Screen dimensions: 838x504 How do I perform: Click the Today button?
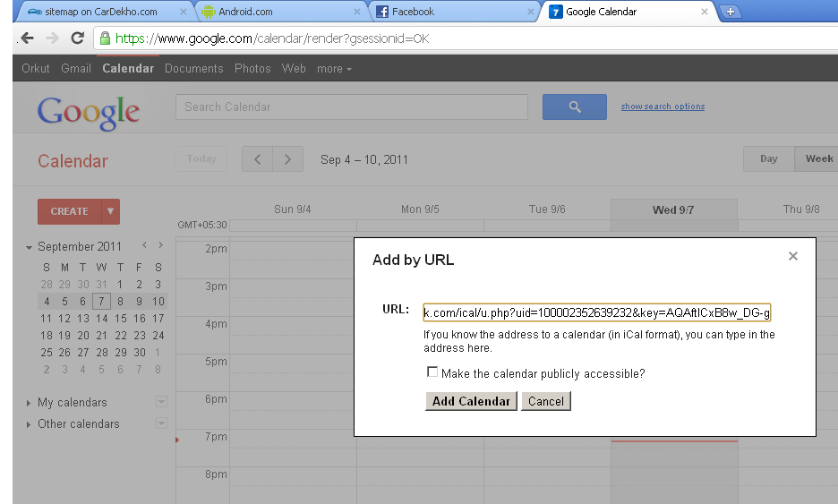[201, 158]
